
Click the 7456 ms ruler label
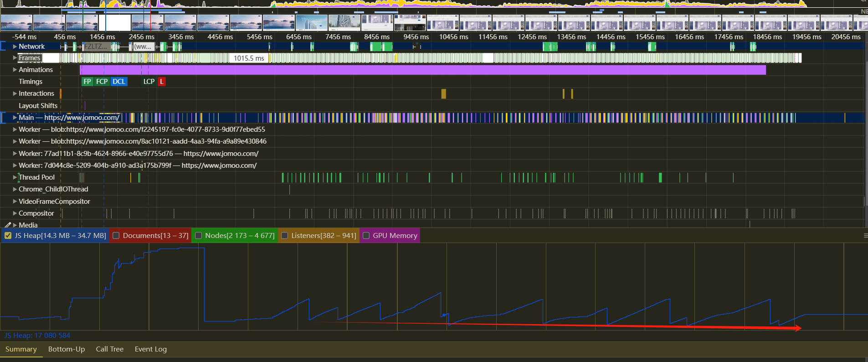coord(338,37)
